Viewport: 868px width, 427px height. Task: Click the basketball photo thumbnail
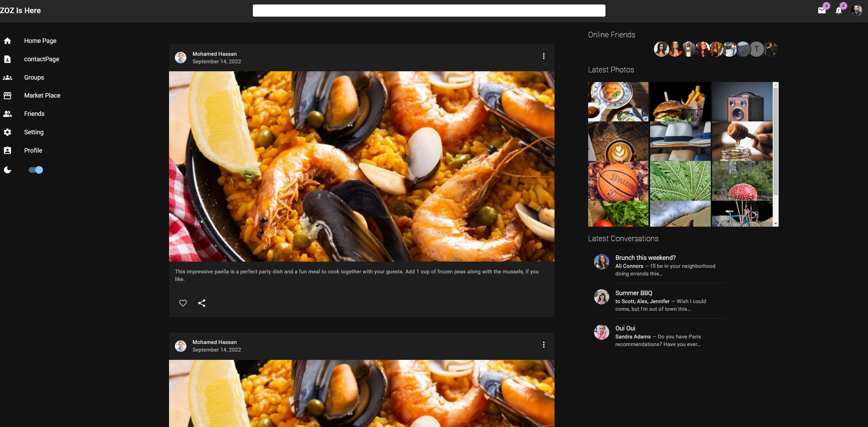[618, 181]
